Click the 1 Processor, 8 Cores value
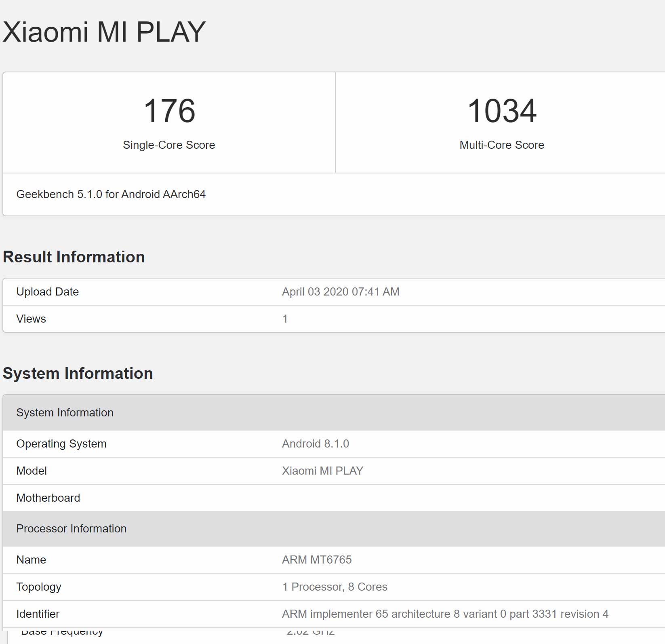This screenshot has height=644, width=665. (x=335, y=587)
